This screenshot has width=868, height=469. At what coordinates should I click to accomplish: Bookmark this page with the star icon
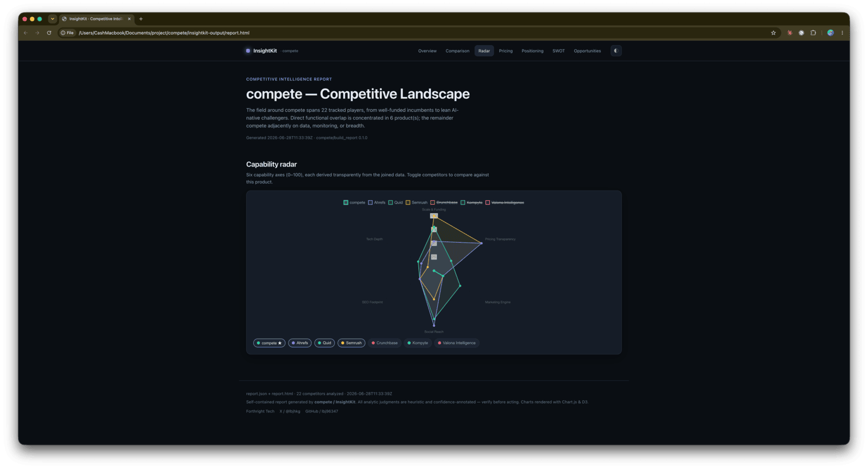(x=773, y=33)
